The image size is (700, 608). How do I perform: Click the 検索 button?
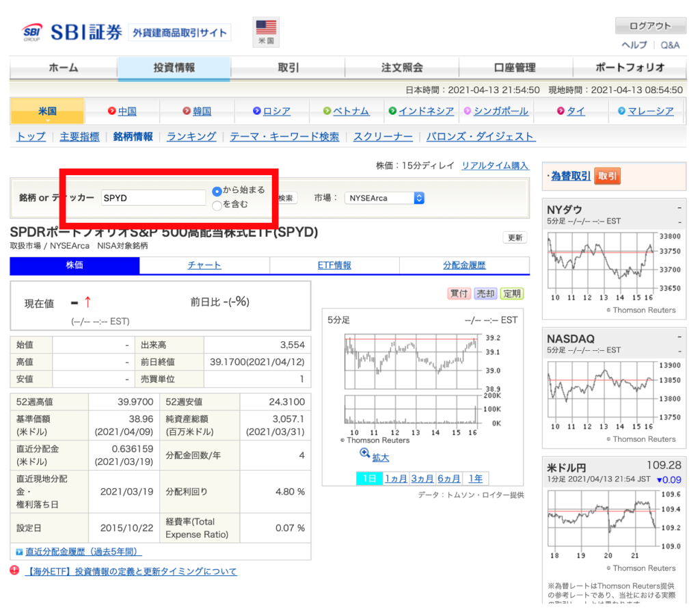(286, 198)
